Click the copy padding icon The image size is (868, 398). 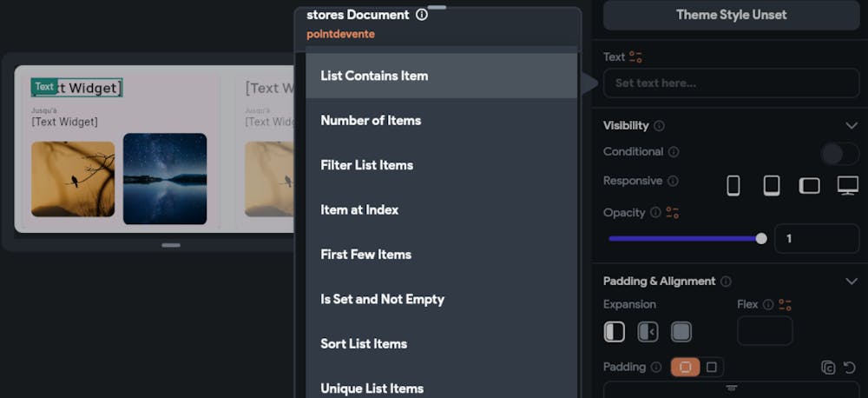[828, 368]
